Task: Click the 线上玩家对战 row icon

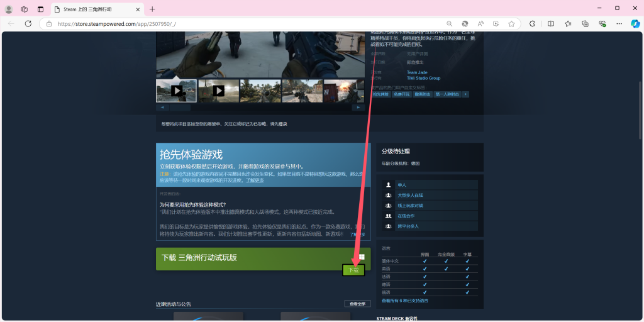Action: 388,206
